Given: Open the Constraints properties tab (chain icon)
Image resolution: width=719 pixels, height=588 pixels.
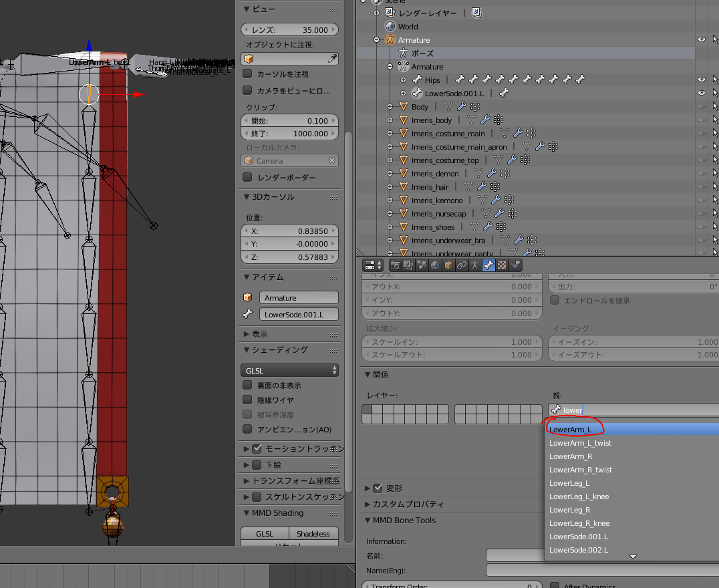Looking at the screenshot, I should [x=462, y=265].
